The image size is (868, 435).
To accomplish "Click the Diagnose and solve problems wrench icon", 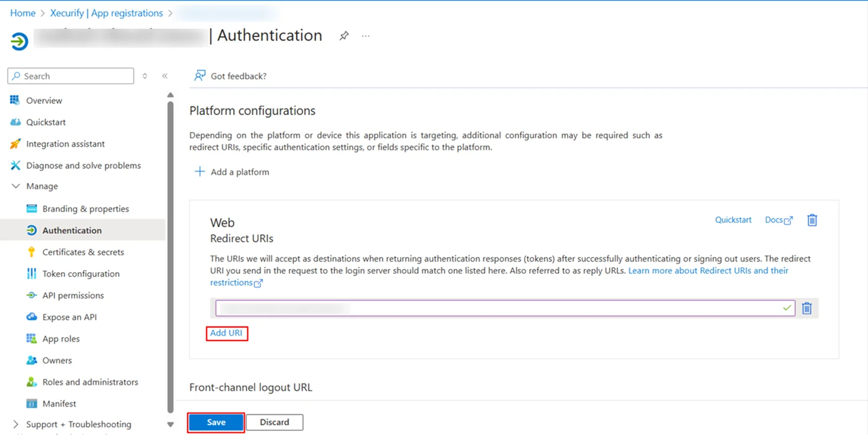I will pos(15,165).
